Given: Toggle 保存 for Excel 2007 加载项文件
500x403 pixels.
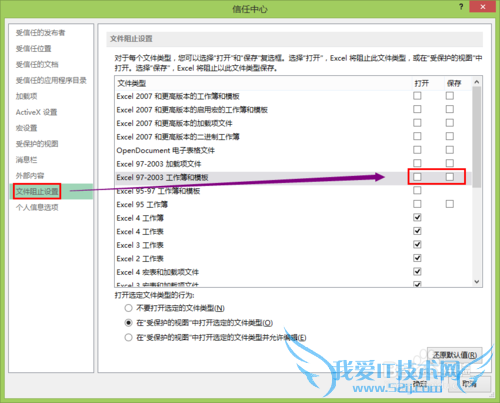Looking at the screenshot, I should pyautogui.click(x=450, y=123).
